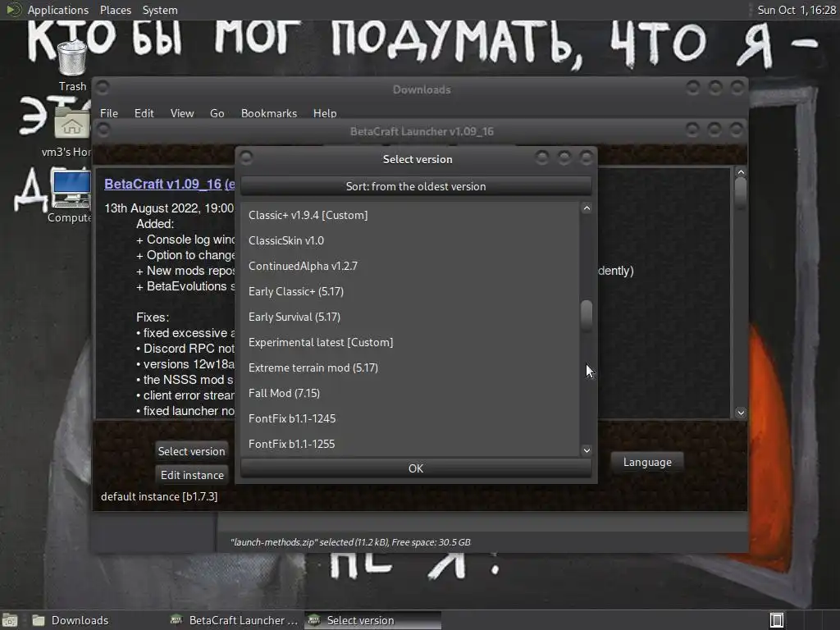This screenshot has height=630, width=840.
Task: Click Downloads window menu button at top-left
Action: coord(103,87)
